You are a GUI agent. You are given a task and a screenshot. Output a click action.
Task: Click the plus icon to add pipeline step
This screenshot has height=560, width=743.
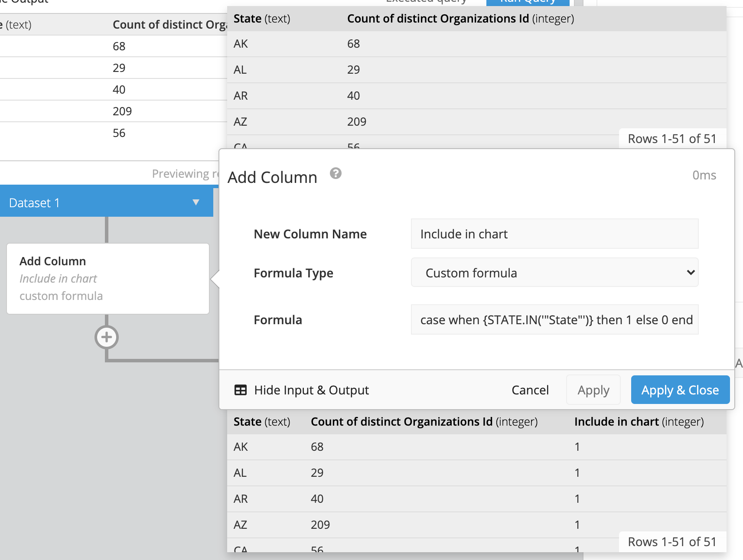(x=107, y=337)
